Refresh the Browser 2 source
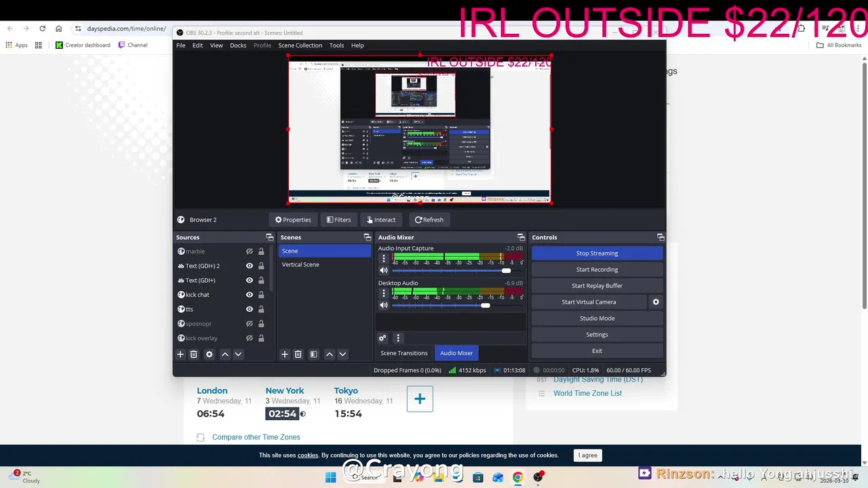This screenshot has height=488, width=868. click(x=429, y=220)
